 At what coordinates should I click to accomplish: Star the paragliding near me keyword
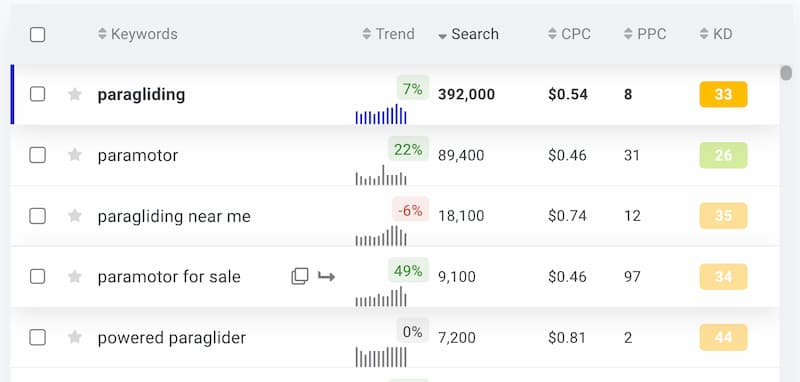[x=75, y=216]
